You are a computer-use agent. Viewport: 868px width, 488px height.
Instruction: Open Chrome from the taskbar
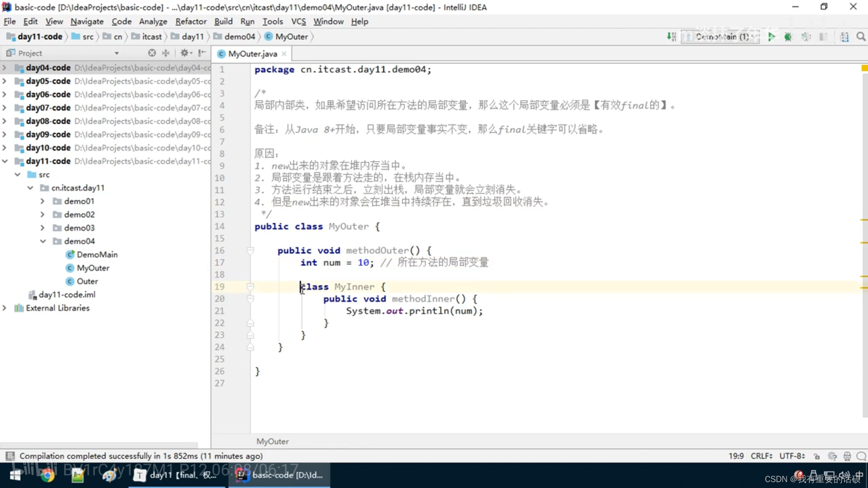point(47,475)
